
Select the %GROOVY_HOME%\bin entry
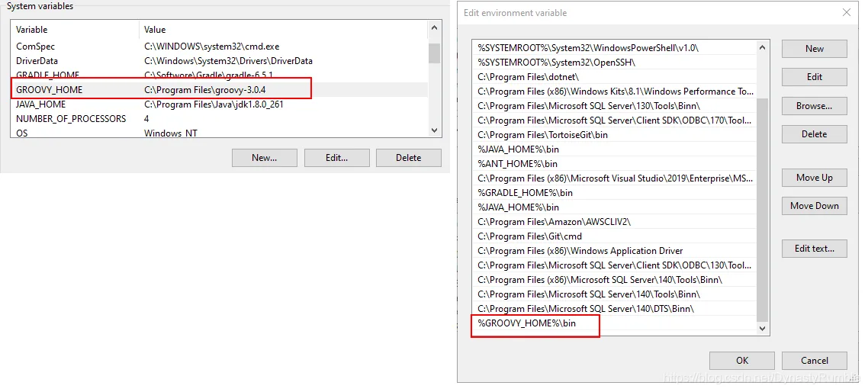pyautogui.click(x=615, y=323)
